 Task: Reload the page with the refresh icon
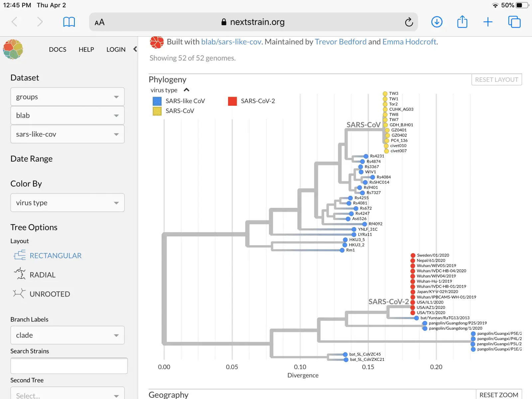point(409,22)
